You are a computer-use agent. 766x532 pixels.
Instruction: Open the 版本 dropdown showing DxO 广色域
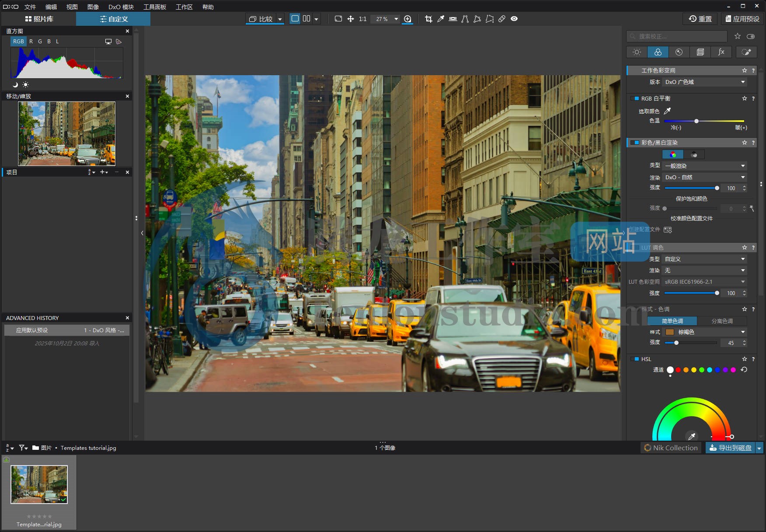pos(704,82)
